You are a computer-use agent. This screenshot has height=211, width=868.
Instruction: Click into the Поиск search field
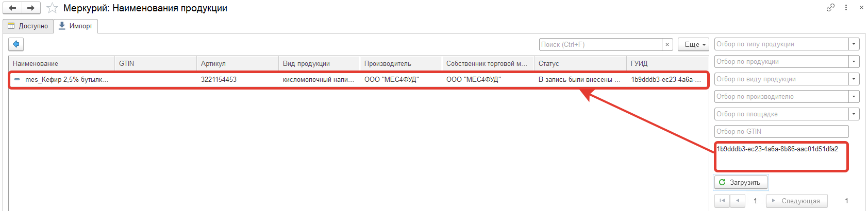pos(600,45)
